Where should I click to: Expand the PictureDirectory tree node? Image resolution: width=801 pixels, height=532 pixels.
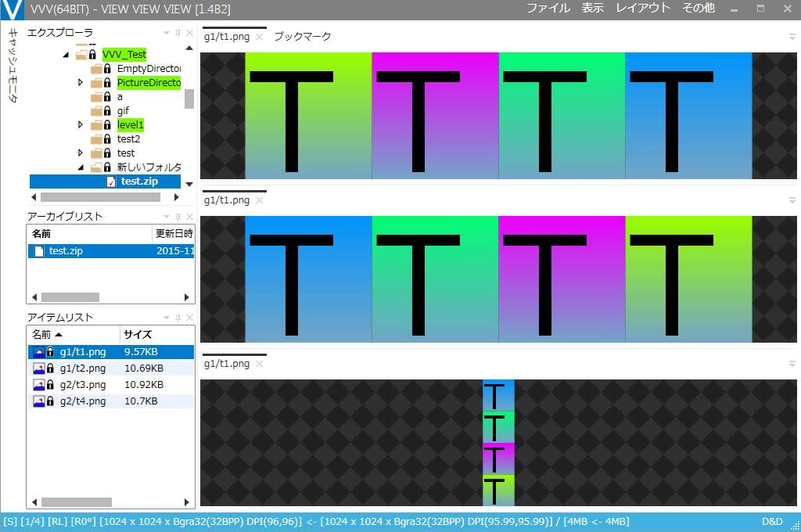click(80, 83)
